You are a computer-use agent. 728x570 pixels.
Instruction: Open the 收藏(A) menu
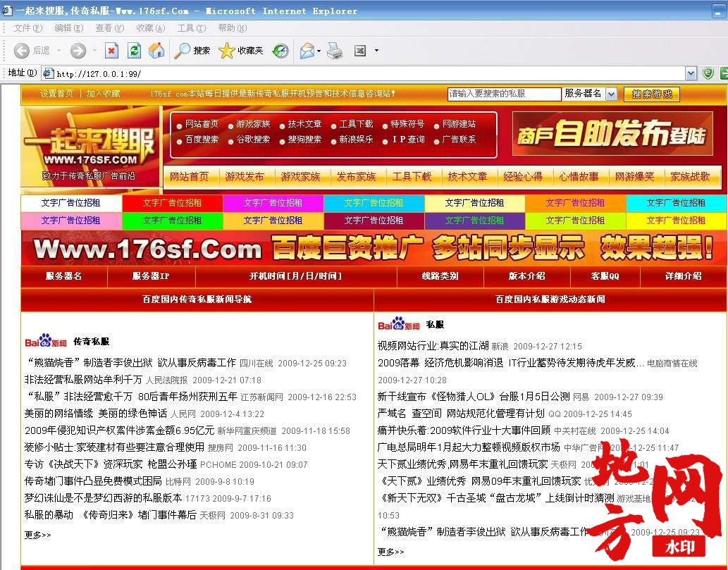coord(150,28)
